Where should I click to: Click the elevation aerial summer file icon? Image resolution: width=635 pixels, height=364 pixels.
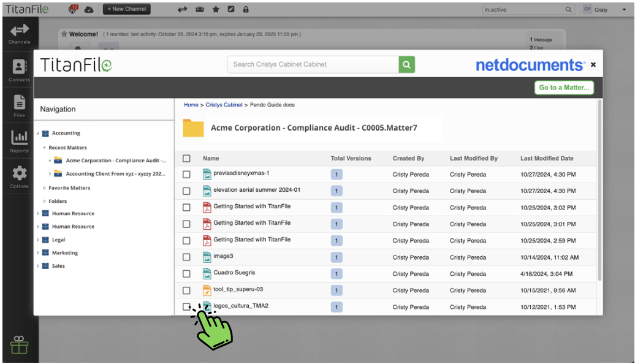click(207, 191)
